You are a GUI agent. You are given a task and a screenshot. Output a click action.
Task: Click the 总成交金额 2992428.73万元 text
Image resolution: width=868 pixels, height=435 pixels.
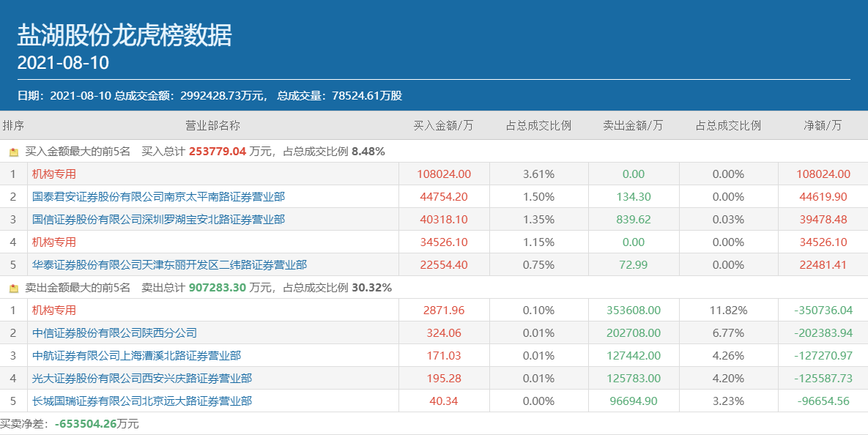pos(191,95)
